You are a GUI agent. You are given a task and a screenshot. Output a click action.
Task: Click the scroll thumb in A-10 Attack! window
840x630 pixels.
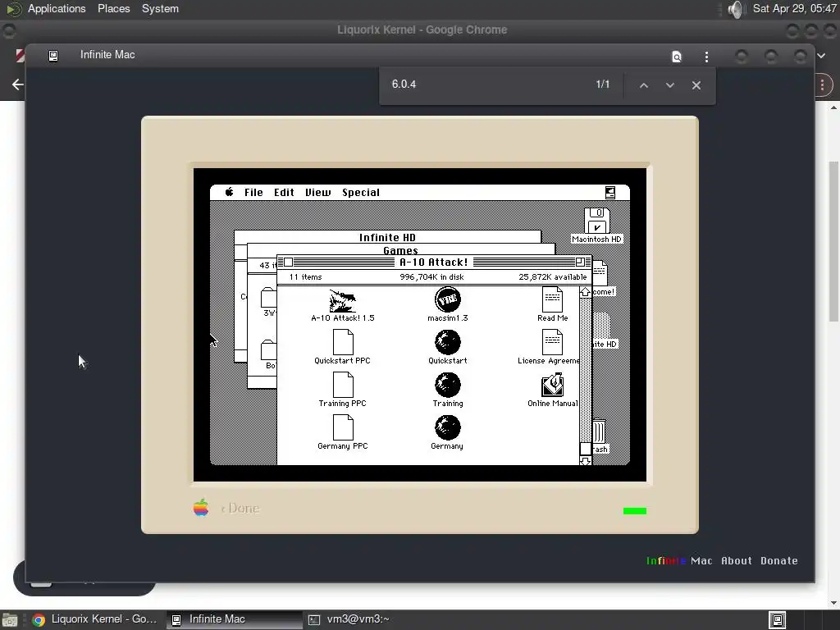coord(585,449)
